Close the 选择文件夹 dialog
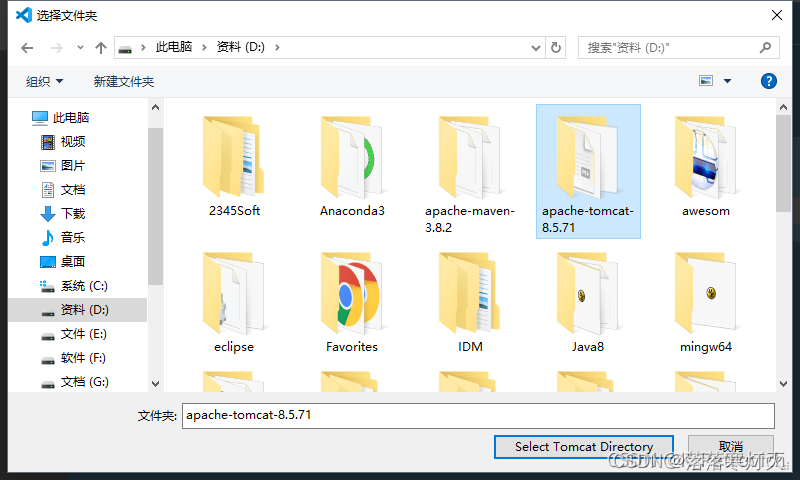800x480 pixels. click(777, 15)
